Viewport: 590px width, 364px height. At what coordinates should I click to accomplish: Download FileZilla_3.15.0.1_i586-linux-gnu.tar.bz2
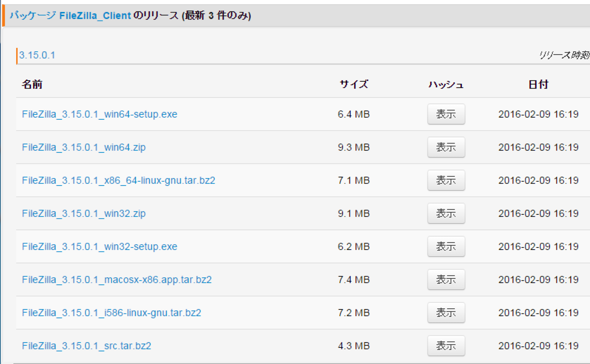(x=112, y=313)
